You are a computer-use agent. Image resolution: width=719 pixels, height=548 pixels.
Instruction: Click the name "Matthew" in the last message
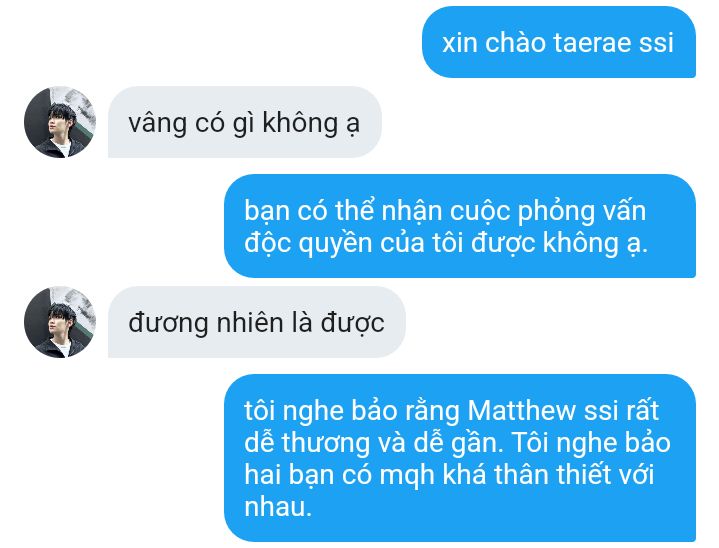click(x=521, y=410)
